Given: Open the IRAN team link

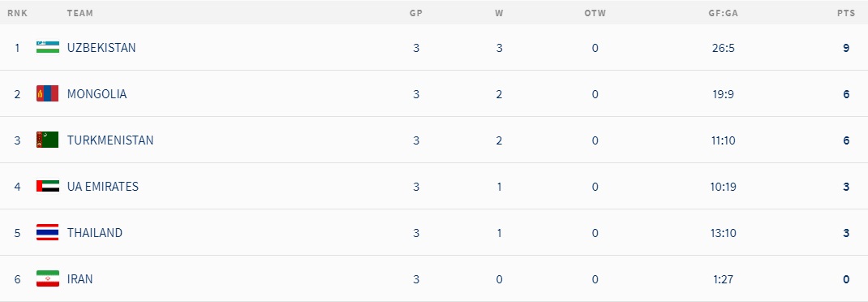Looking at the screenshot, I should pos(79,279).
